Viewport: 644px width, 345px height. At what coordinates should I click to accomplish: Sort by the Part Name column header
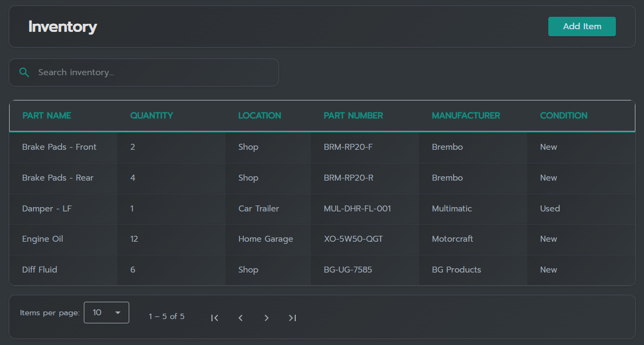pyautogui.click(x=47, y=116)
